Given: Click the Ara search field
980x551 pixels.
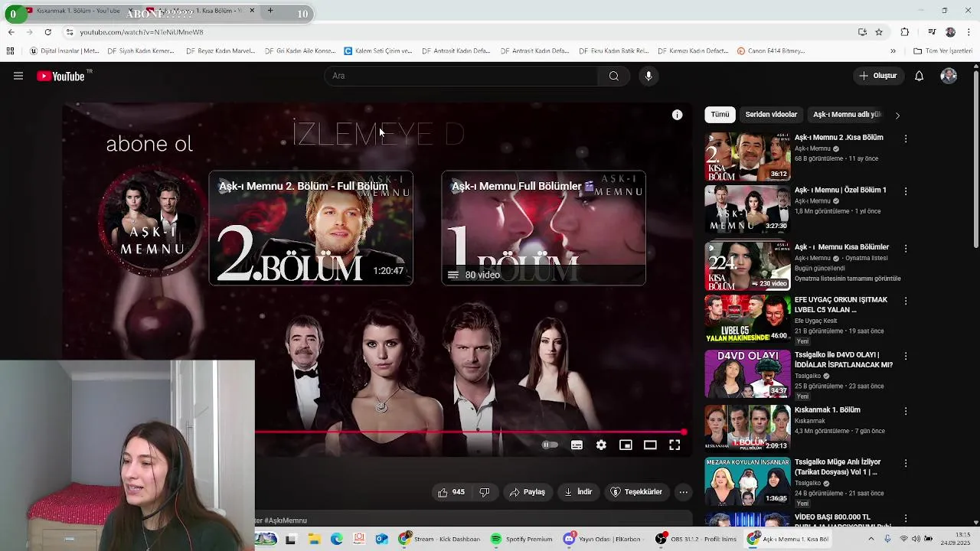Looking at the screenshot, I should tap(462, 76).
